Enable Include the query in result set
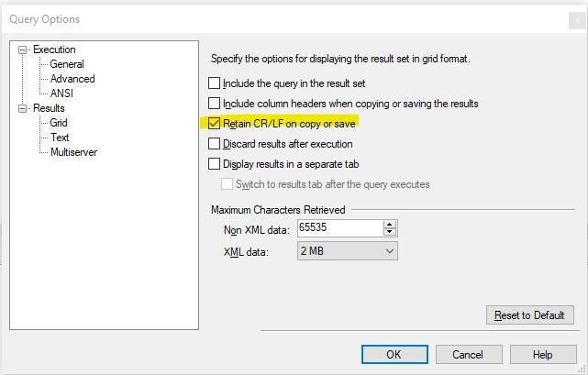The height and width of the screenshot is (375, 588). click(x=215, y=83)
